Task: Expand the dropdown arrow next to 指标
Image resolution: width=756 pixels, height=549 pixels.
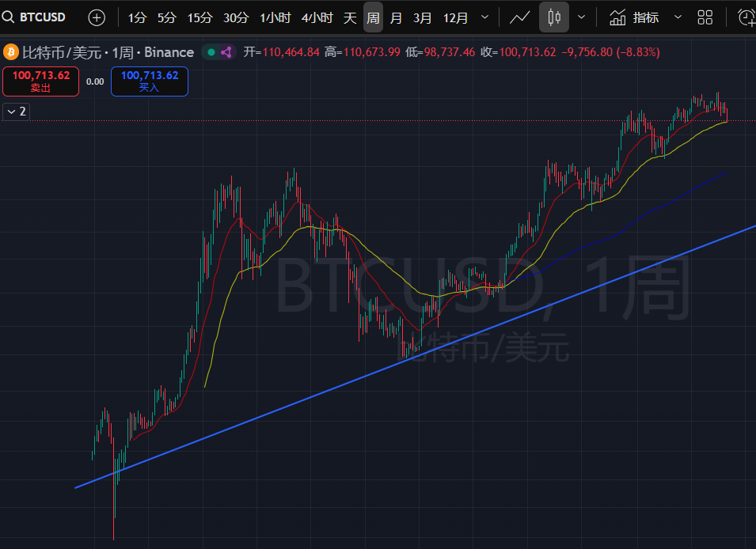Action: [x=678, y=17]
